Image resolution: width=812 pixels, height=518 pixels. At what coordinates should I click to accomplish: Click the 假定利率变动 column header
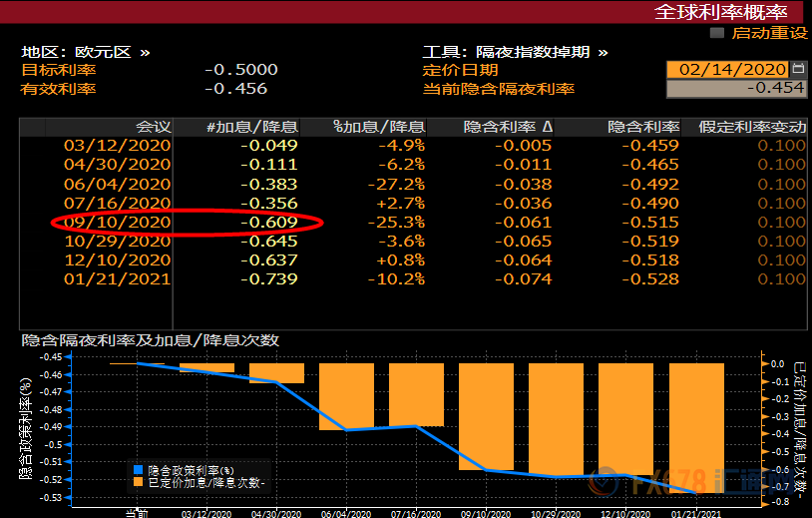pyautogui.click(x=752, y=128)
